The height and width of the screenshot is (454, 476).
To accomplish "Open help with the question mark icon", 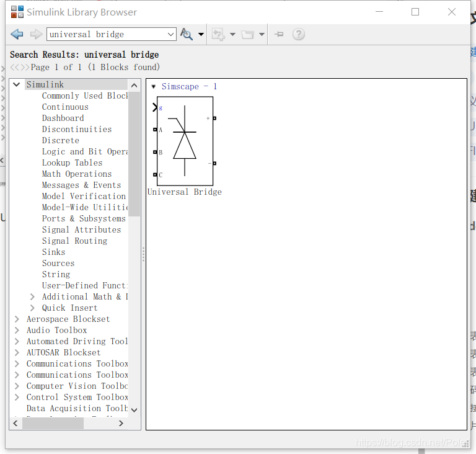I will [x=298, y=34].
